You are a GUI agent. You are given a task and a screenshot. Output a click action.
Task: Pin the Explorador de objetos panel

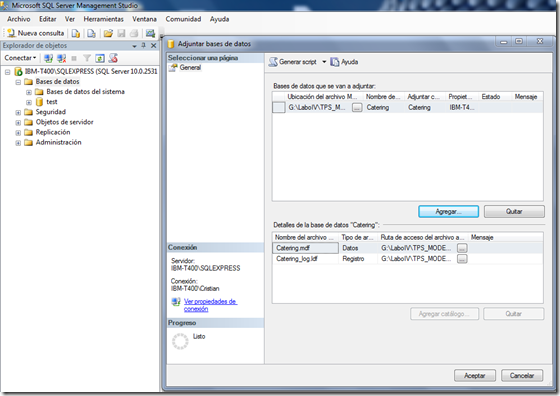point(144,45)
